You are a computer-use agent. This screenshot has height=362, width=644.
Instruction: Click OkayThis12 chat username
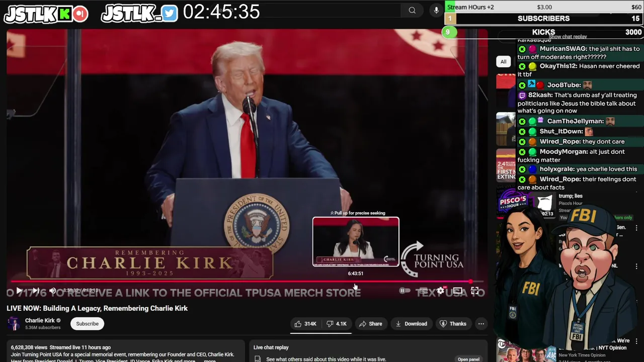click(558, 66)
